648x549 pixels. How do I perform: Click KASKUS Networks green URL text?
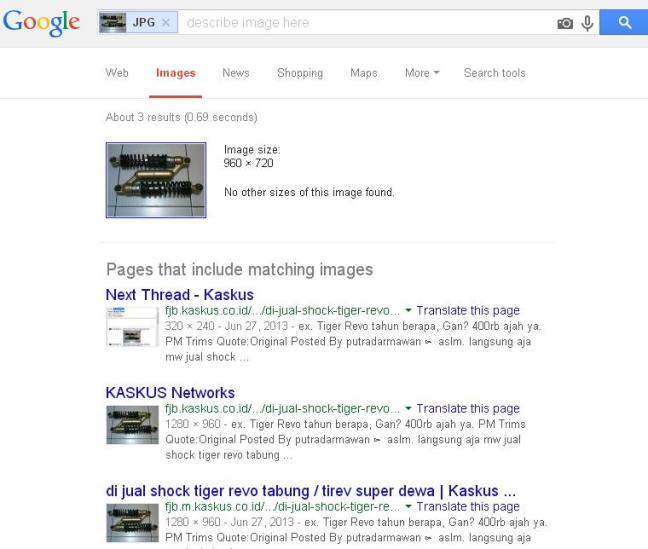tap(282, 408)
